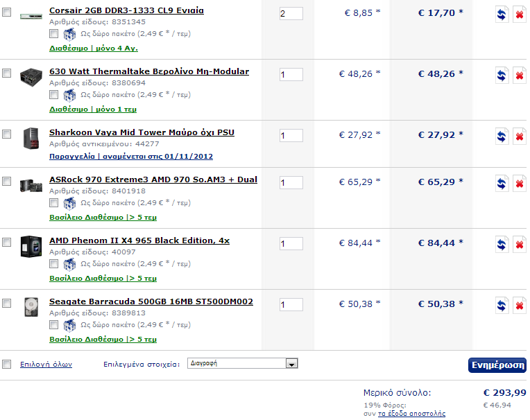Open 'Seagate Barracuda 500GB' product link
The image size is (530, 420).
[151, 302]
